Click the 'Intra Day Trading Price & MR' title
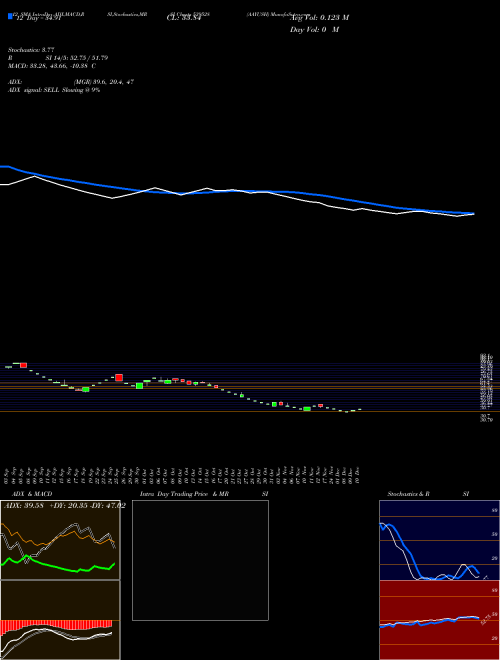 click(184, 494)
